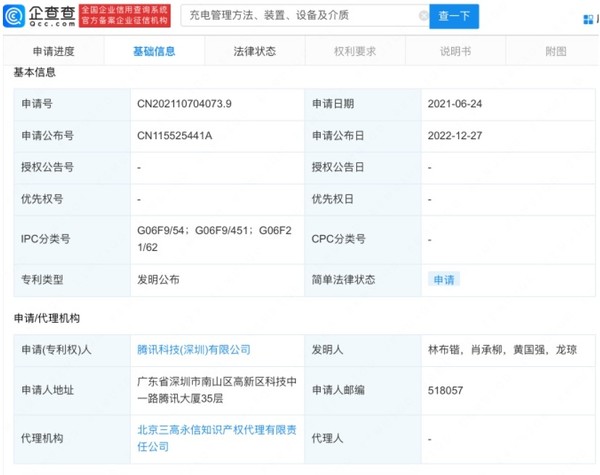600x475 pixels.
Task: Open the 权利要求 tab
Action: click(355, 51)
